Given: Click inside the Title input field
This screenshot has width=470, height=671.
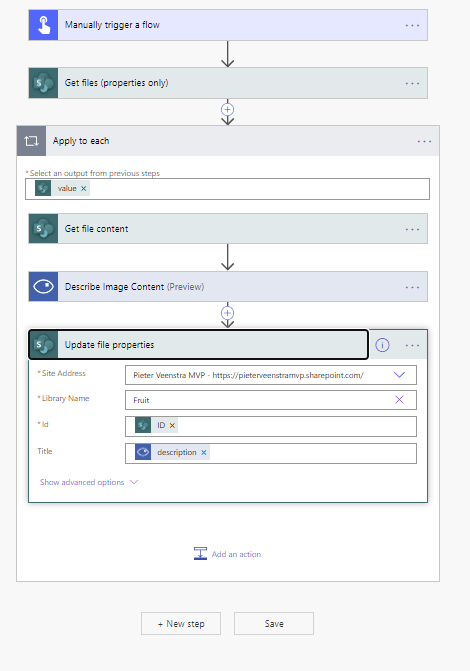Looking at the screenshot, I should (x=271, y=453).
